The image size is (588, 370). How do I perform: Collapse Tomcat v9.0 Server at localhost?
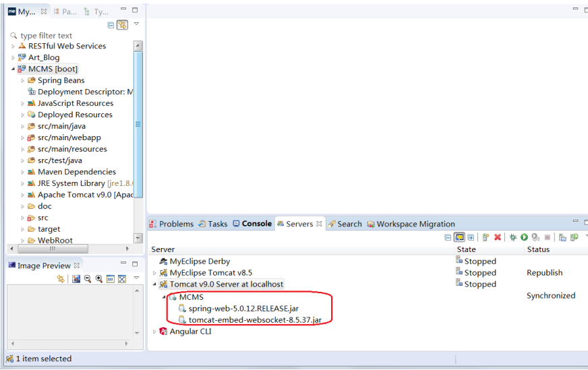click(154, 284)
